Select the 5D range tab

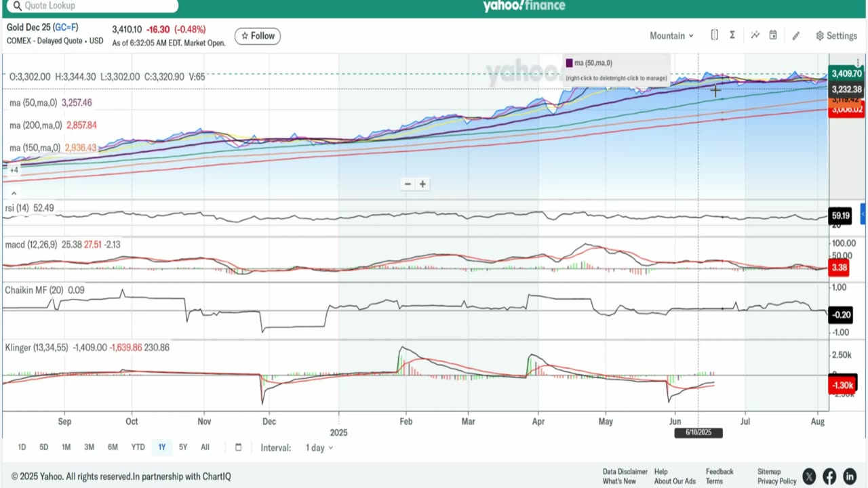(x=43, y=447)
